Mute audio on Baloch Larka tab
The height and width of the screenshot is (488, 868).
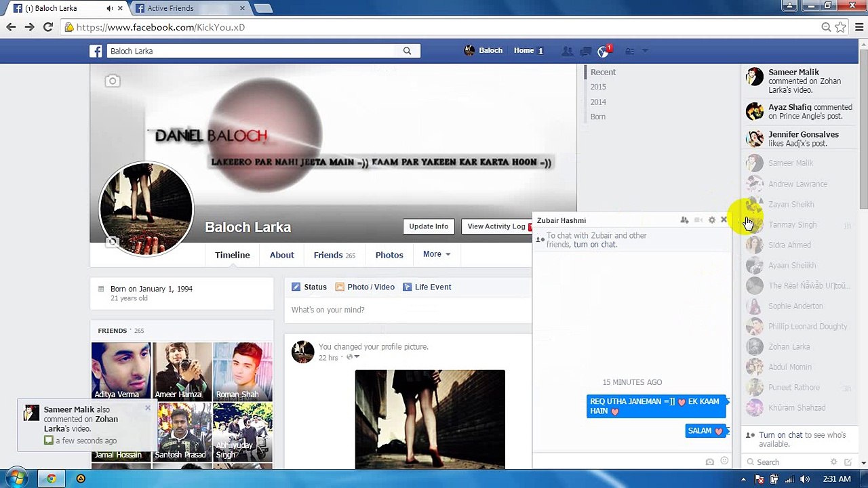(109, 8)
